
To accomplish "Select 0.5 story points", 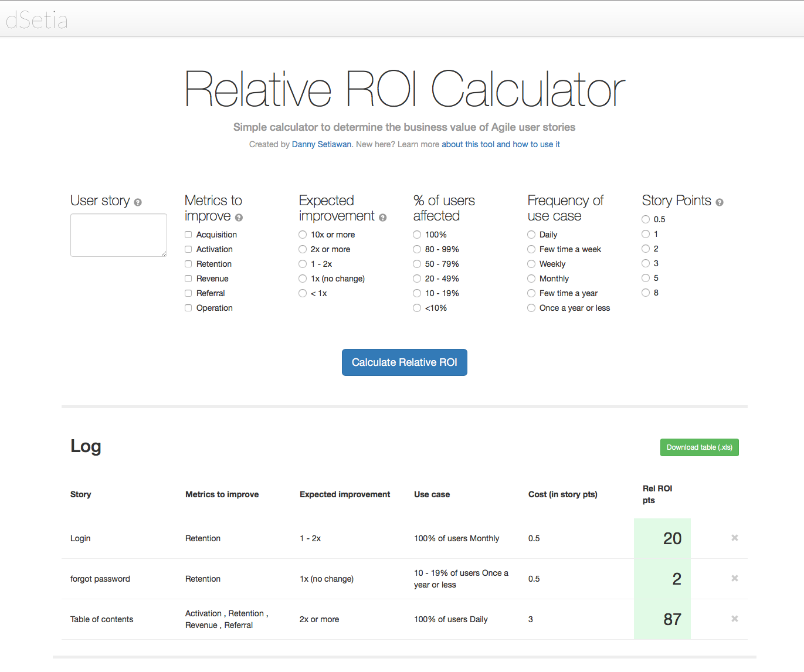I will click(646, 219).
